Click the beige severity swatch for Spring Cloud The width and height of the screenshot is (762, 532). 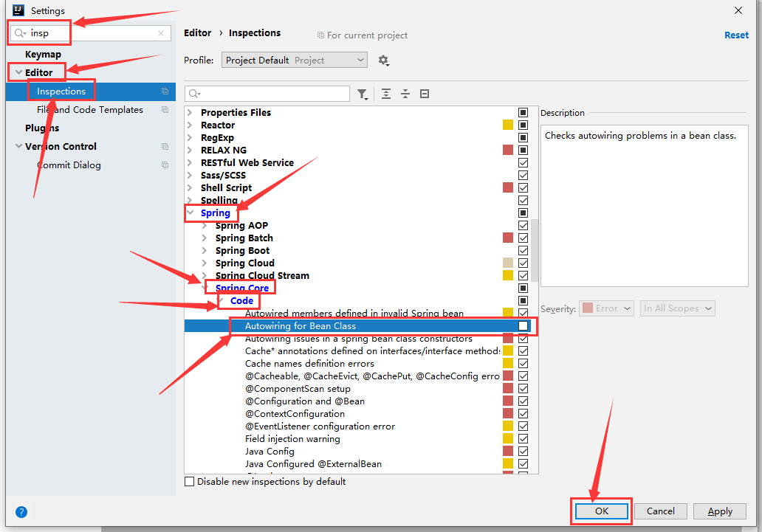click(x=508, y=263)
